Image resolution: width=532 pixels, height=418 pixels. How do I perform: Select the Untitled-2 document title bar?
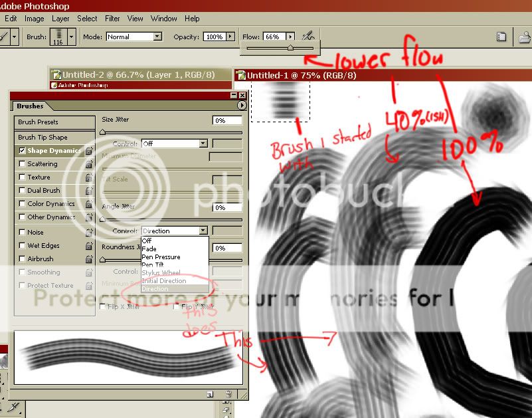[141, 74]
